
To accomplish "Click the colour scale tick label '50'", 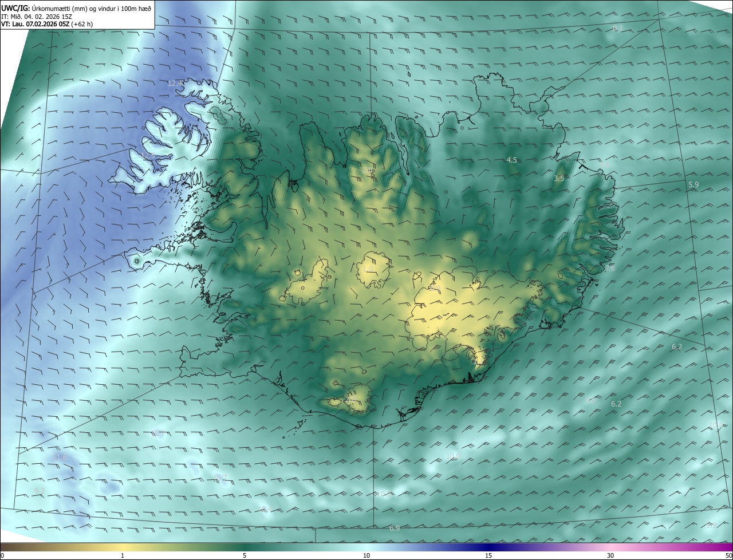I will pos(728,555).
